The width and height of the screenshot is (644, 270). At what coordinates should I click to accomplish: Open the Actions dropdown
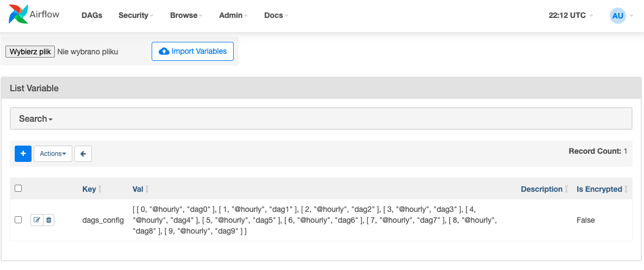pos(53,154)
